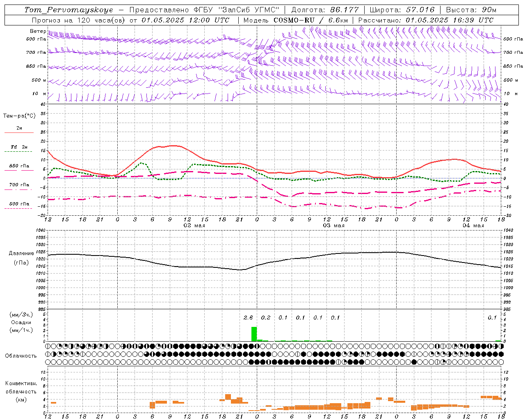Click the Тем-ра(°C) axis label
The image size is (525, 420).
(x=19, y=116)
